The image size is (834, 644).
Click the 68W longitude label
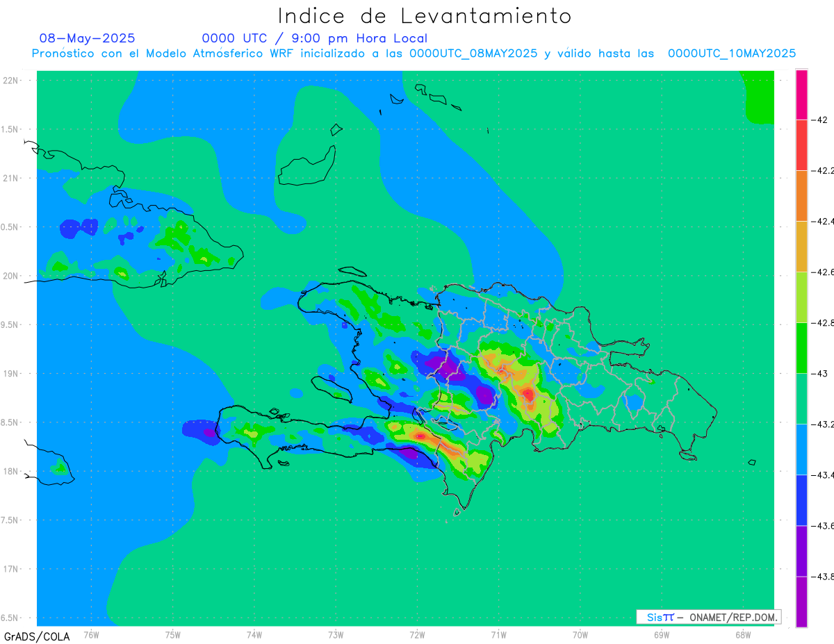coord(743,634)
